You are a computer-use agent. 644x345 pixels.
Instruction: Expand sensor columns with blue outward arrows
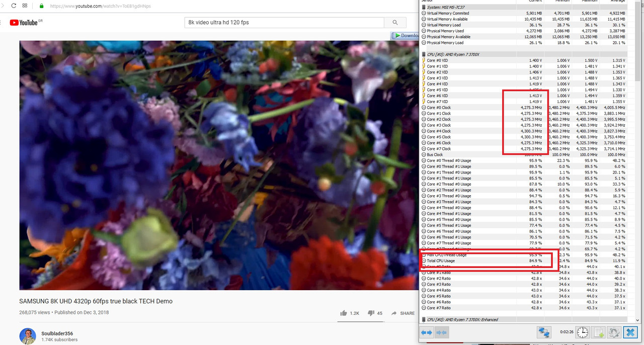coord(427,332)
